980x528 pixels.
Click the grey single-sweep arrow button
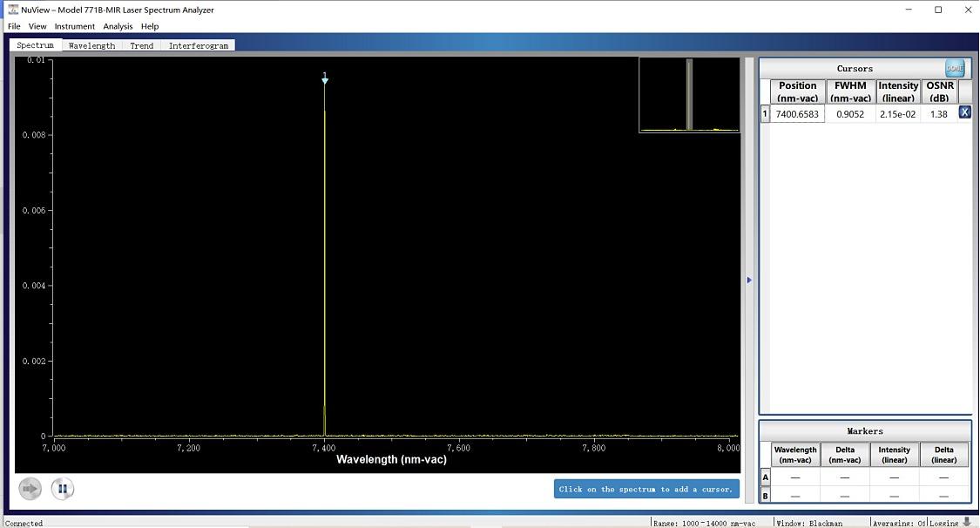pos(30,489)
